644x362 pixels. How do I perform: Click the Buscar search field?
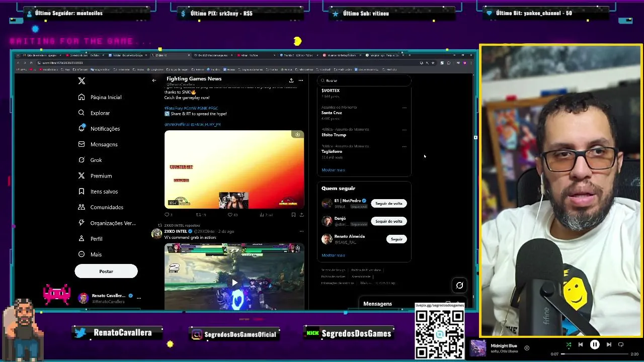pyautogui.click(x=364, y=80)
